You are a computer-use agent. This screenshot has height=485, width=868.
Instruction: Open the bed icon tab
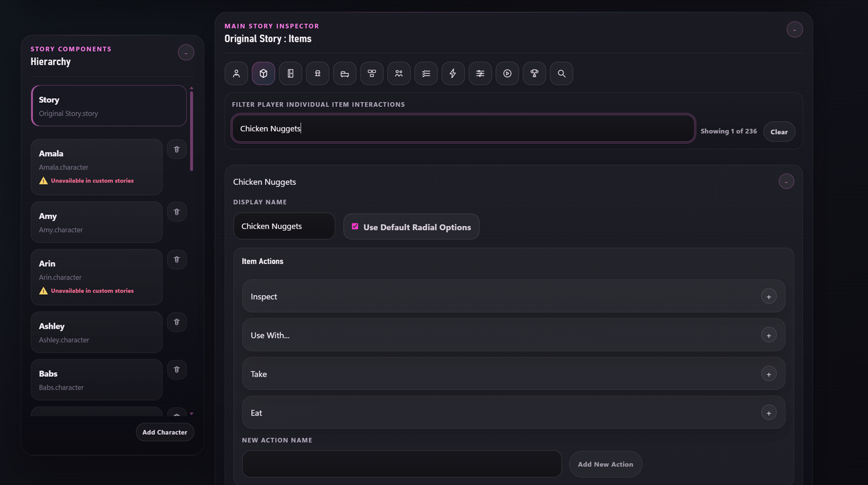(345, 74)
